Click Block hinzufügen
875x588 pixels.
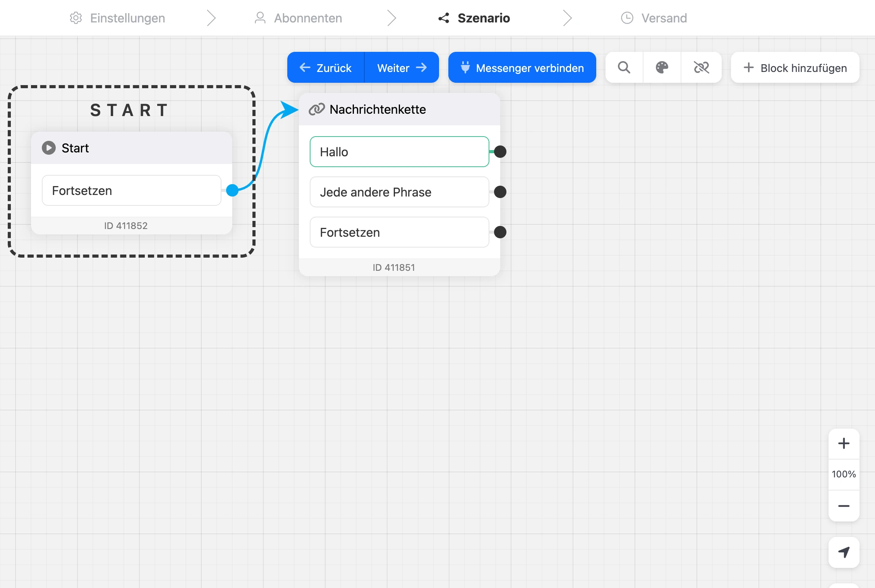click(x=795, y=68)
